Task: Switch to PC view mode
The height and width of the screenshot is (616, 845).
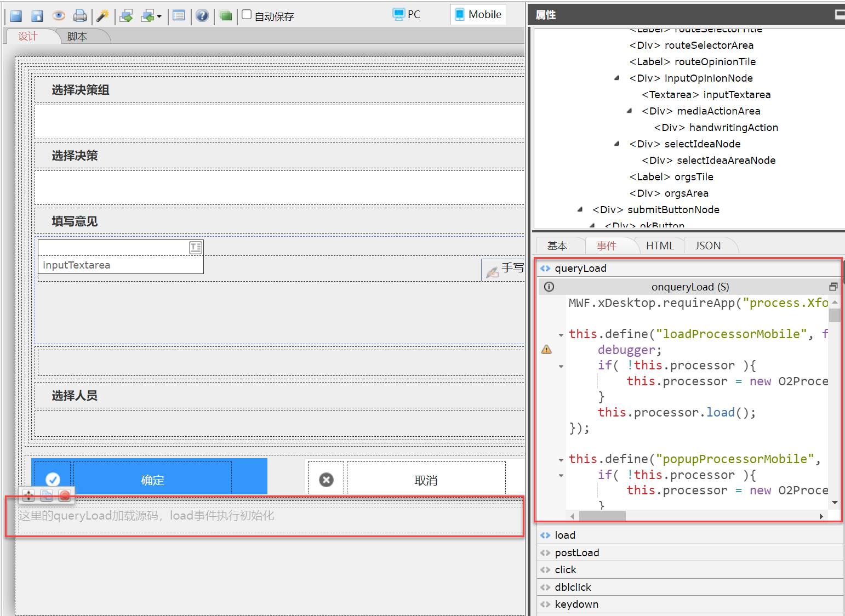Action: [407, 15]
